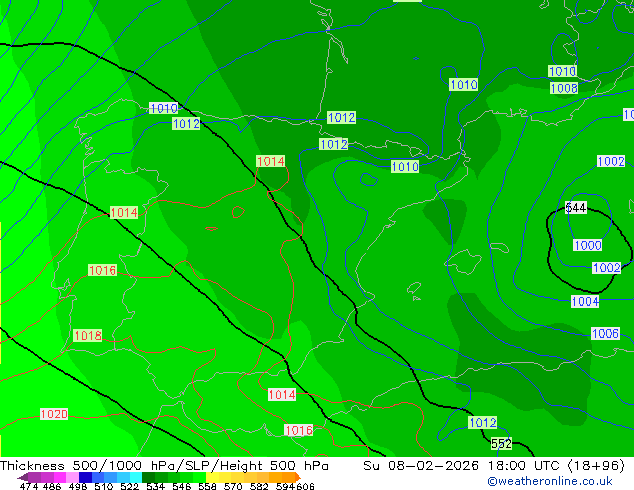Viewport: 634px width, 490px height.
Task: Click the date 'Su 08-02-2026'
Action: [x=421, y=466]
